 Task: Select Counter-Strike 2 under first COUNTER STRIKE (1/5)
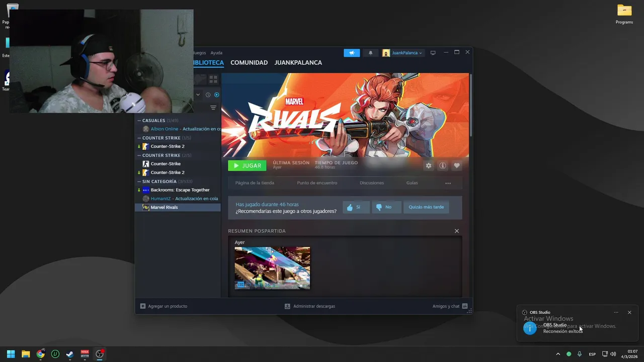click(x=178, y=146)
